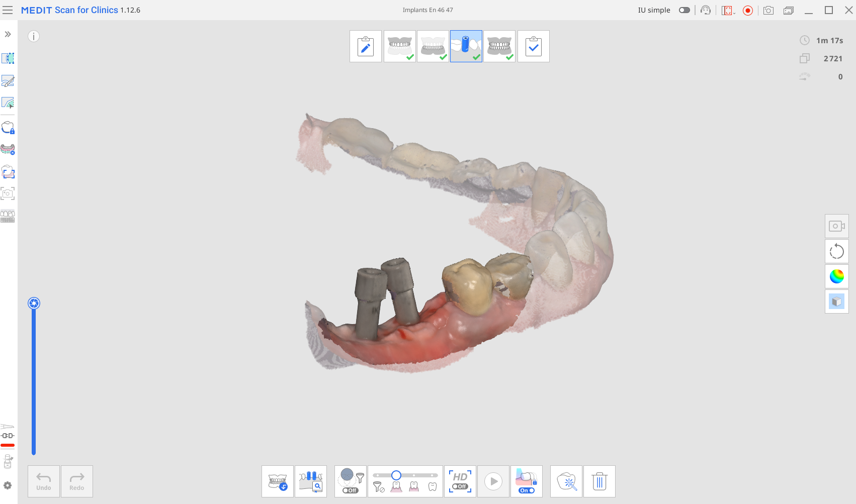
Task: Switch to the scanbody scan stage
Action: pyautogui.click(x=466, y=46)
